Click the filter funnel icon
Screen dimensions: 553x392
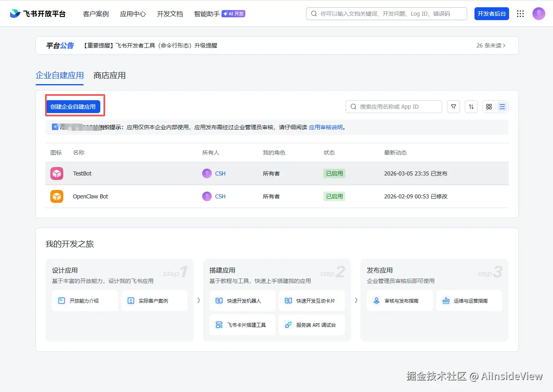pyautogui.click(x=454, y=107)
